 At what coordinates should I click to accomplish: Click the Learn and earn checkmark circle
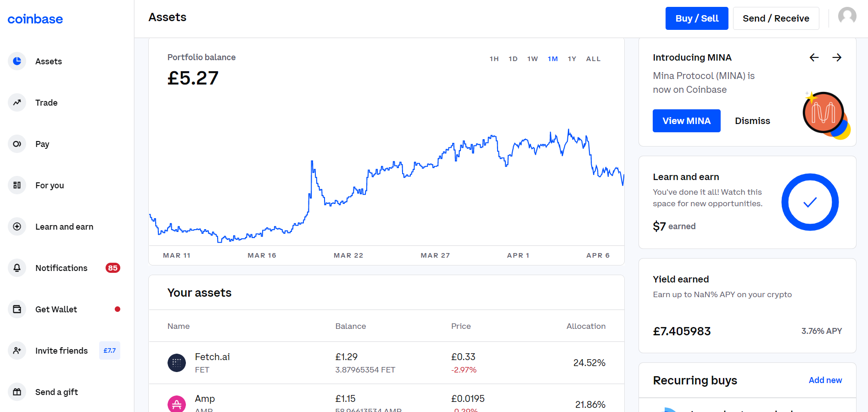coord(810,202)
